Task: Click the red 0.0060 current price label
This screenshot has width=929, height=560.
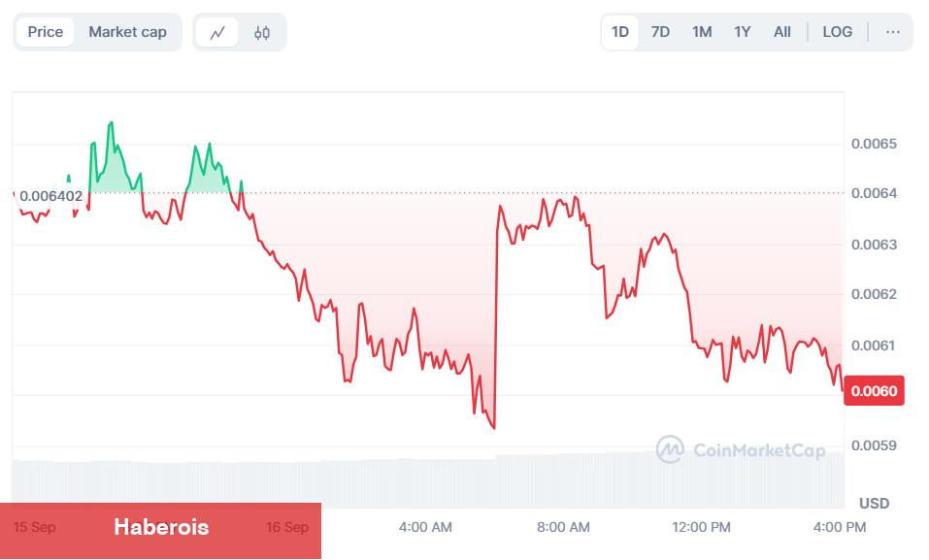Action: [874, 390]
